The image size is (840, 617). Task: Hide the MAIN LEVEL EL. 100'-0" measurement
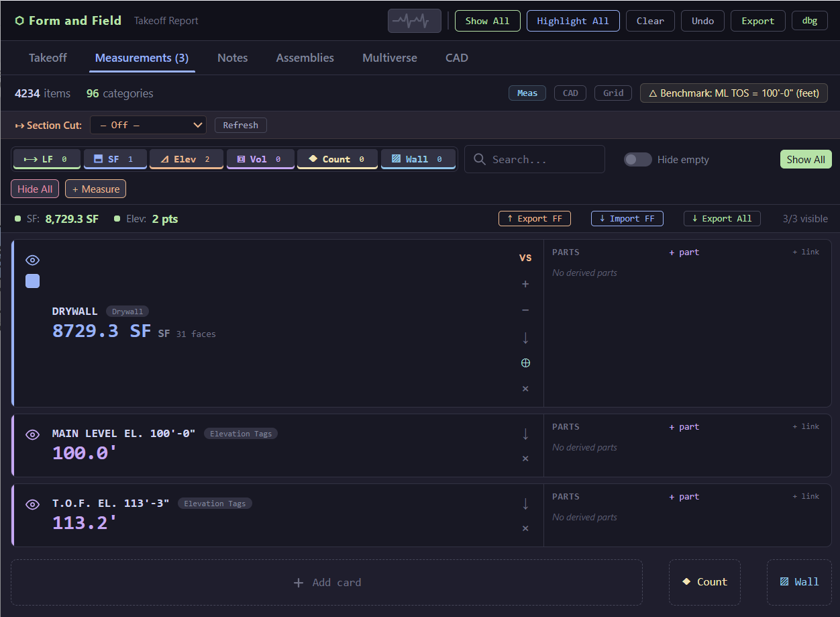pyautogui.click(x=32, y=434)
